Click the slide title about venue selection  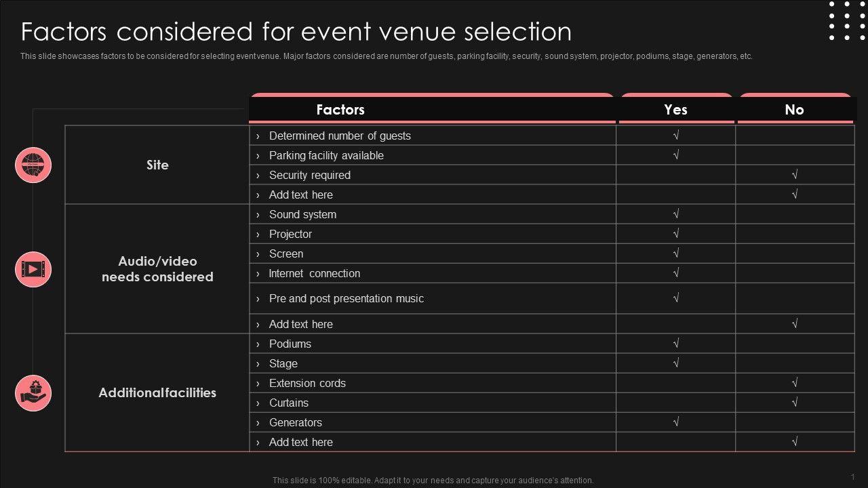[296, 32]
